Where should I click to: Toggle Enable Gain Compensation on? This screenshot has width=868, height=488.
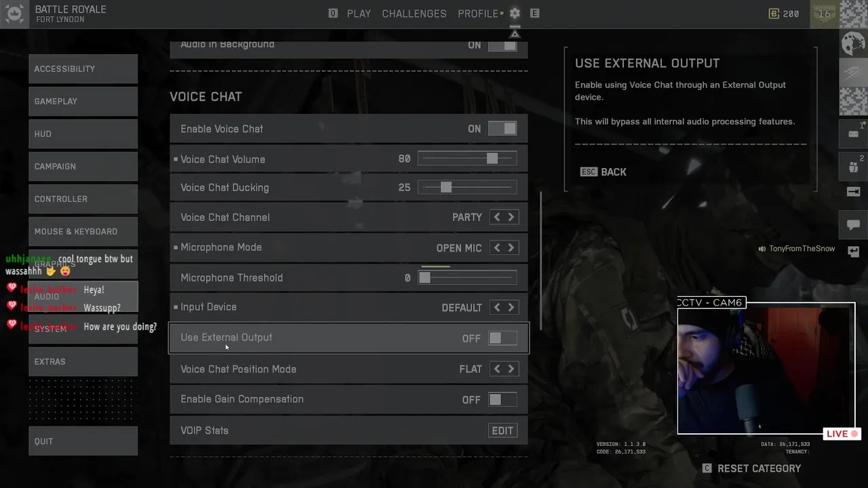click(x=502, y=400)
